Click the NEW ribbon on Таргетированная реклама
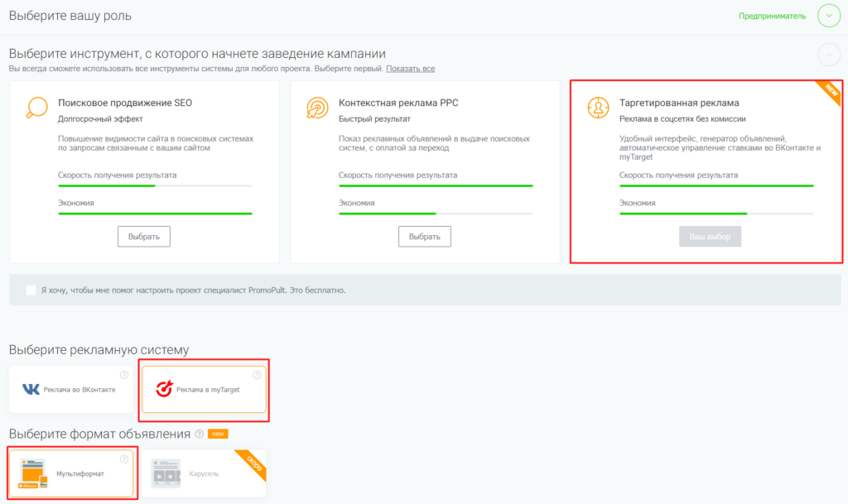 pos(828,93)
